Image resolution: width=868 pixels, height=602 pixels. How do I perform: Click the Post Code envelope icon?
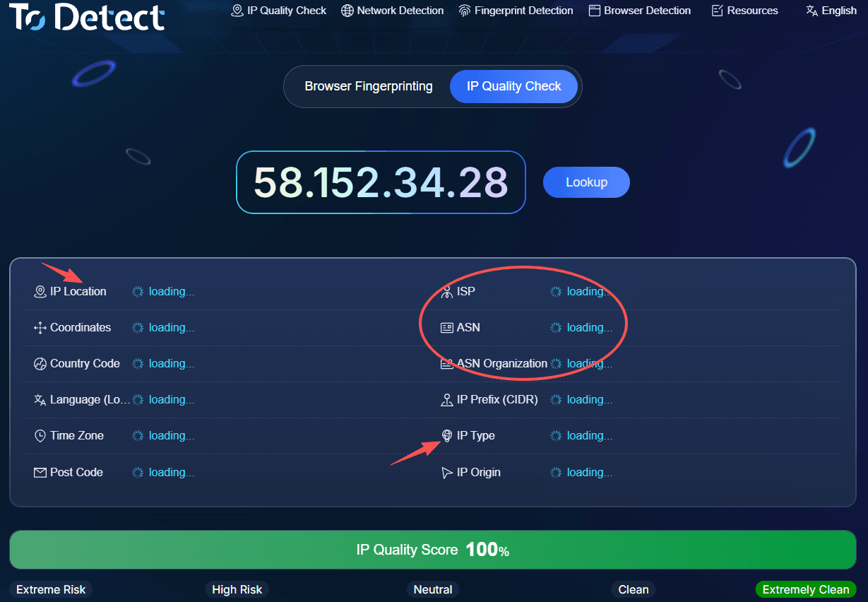coord(40,473)
